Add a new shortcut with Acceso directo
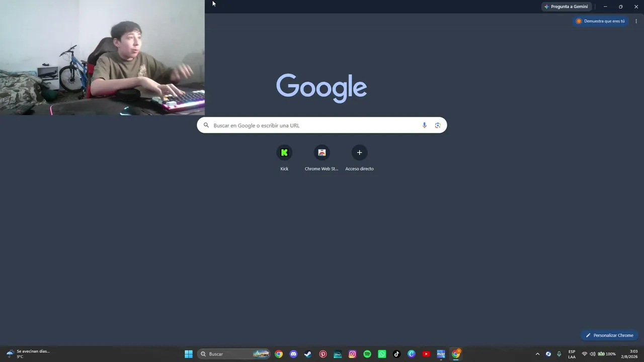 359,158
